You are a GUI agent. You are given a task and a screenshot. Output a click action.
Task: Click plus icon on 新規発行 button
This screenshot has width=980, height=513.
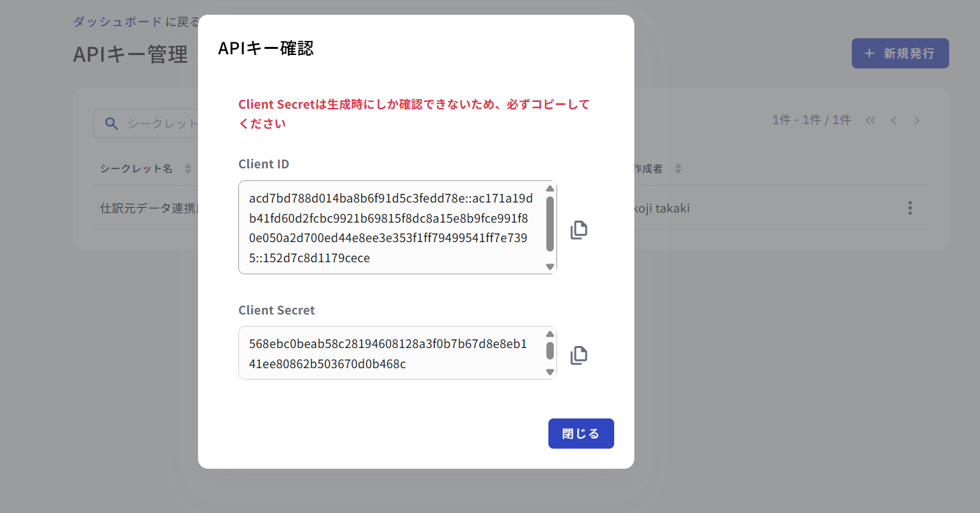[x=869, y=53]
